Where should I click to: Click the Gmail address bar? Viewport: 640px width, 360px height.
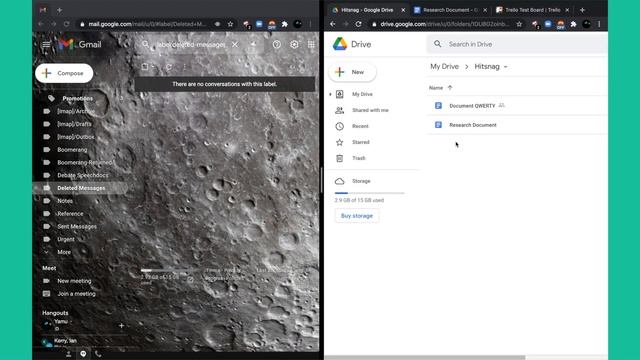147,24
